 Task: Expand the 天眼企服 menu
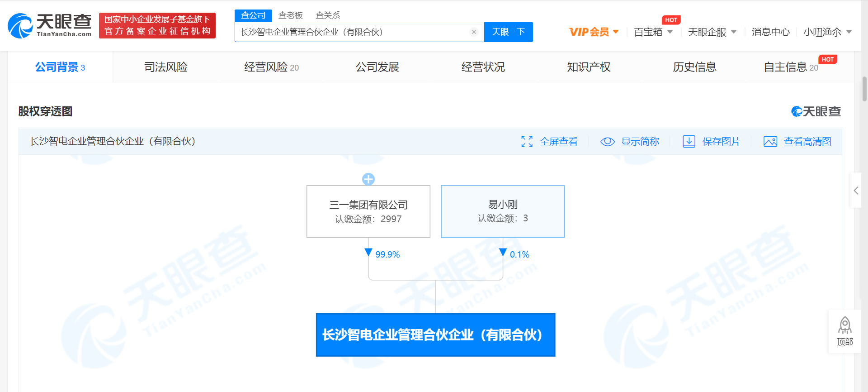(712, 32)
